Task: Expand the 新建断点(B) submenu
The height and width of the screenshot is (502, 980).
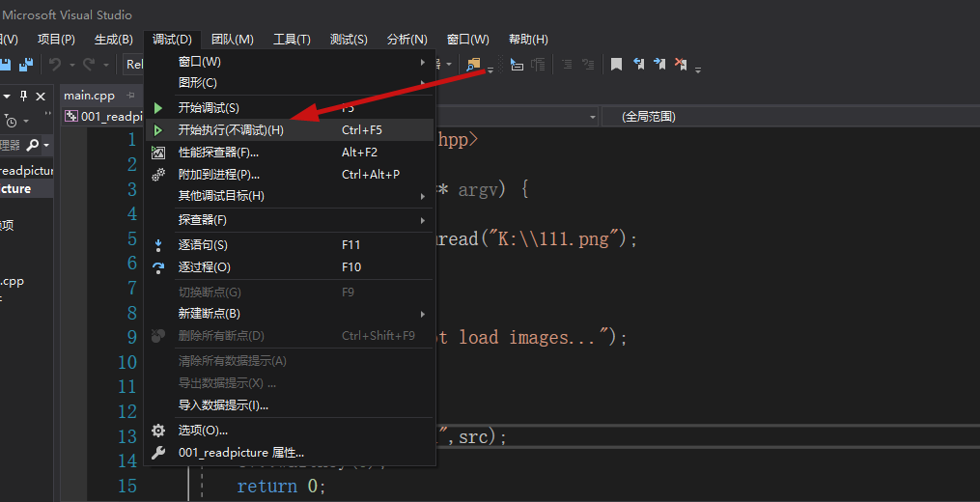Action: pyautogui.click(x=290, y=313)
